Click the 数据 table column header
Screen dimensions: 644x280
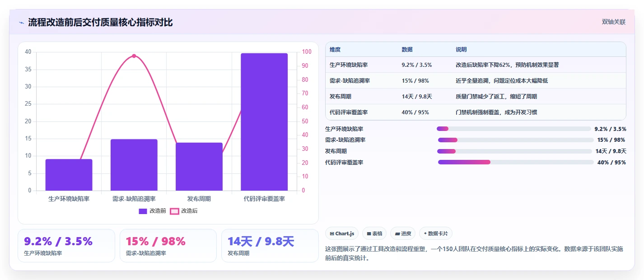pyautogui.click(x=407, y=50)
